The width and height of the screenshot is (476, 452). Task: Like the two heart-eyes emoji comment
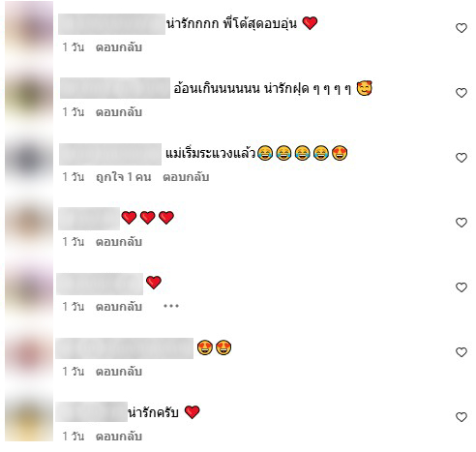click(x=461, y=352)
